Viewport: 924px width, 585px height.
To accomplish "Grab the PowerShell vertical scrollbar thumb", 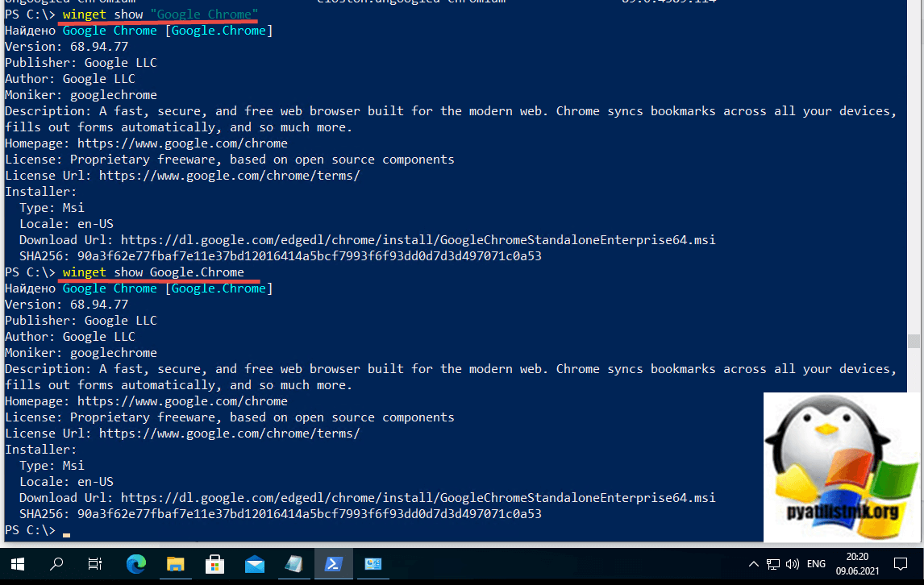I will 914,341.
